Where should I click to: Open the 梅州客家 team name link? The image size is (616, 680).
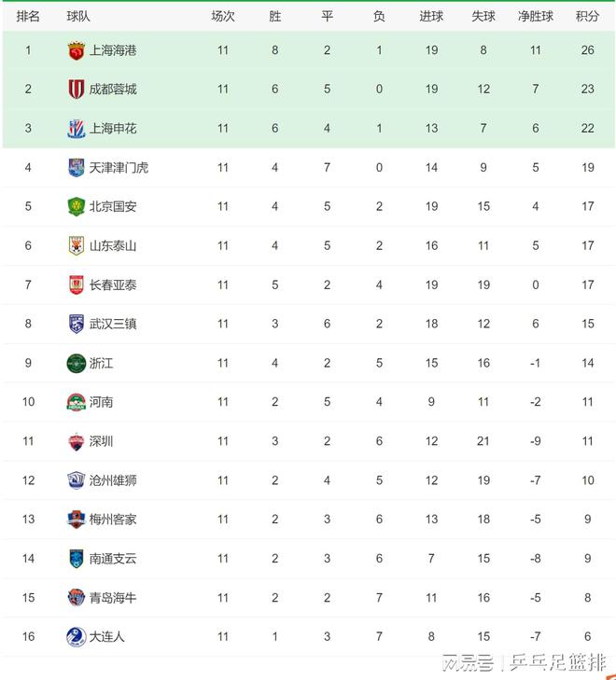[113, 520]
